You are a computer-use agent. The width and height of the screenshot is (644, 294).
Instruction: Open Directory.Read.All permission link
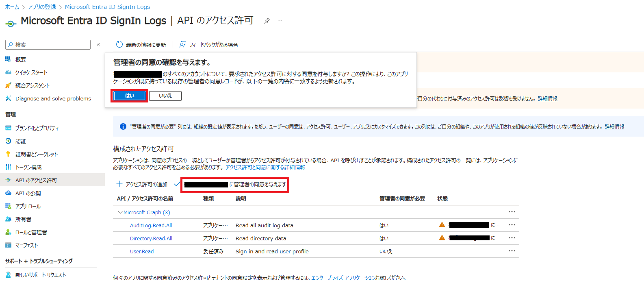[151, 238]
